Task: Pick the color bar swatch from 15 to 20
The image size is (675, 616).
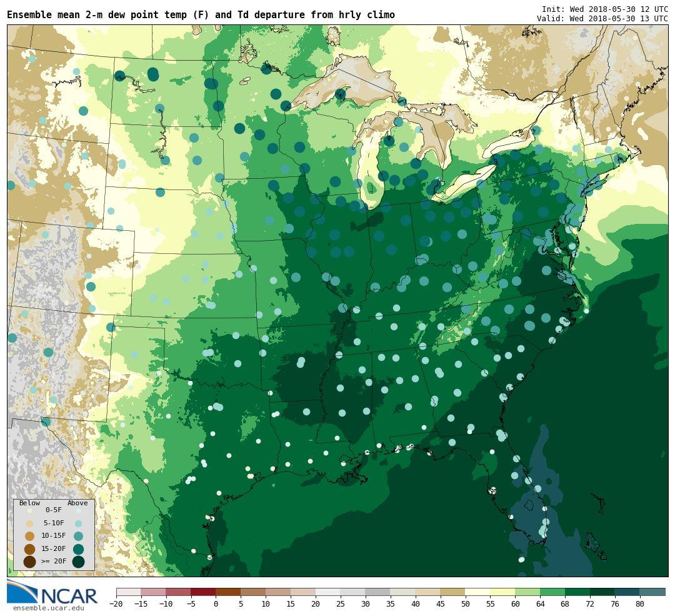Action: point(304,592)
